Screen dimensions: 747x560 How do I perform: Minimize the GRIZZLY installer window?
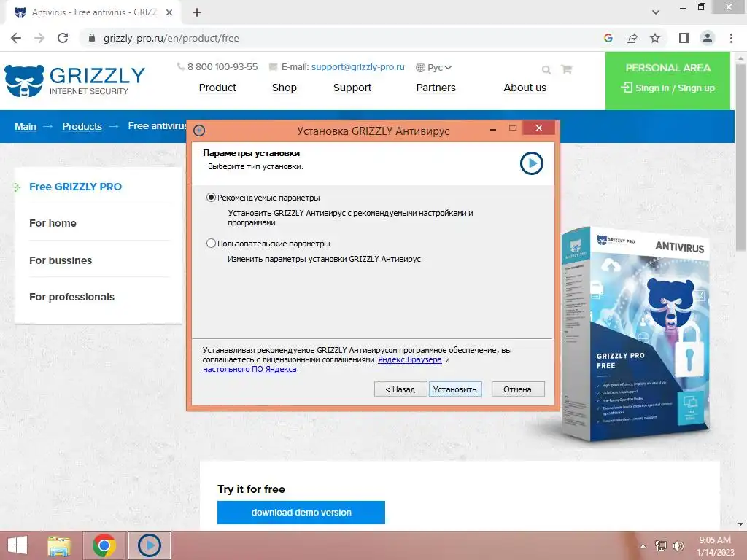point(494,128)
